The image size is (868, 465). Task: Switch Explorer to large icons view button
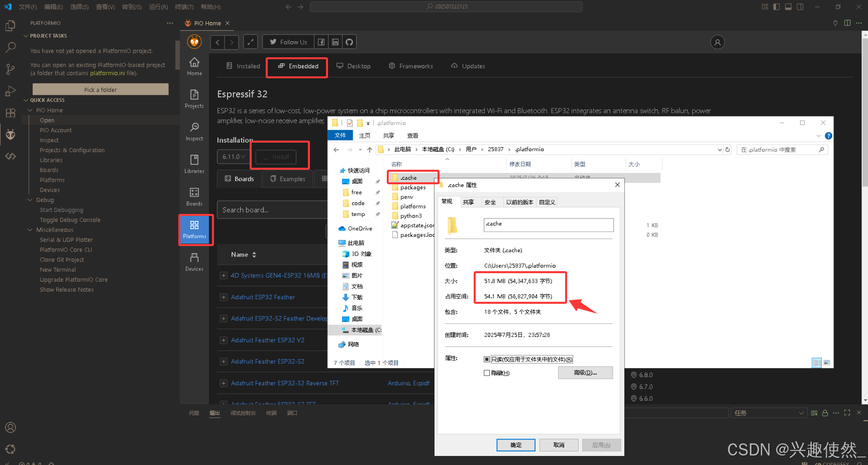(x=827, y=363)
